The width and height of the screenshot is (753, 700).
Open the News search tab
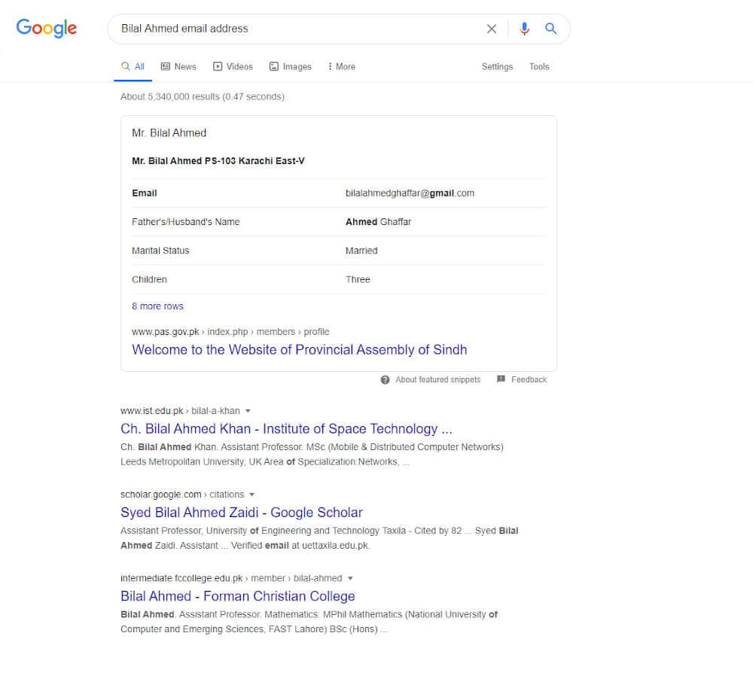[x=178, y=66]
